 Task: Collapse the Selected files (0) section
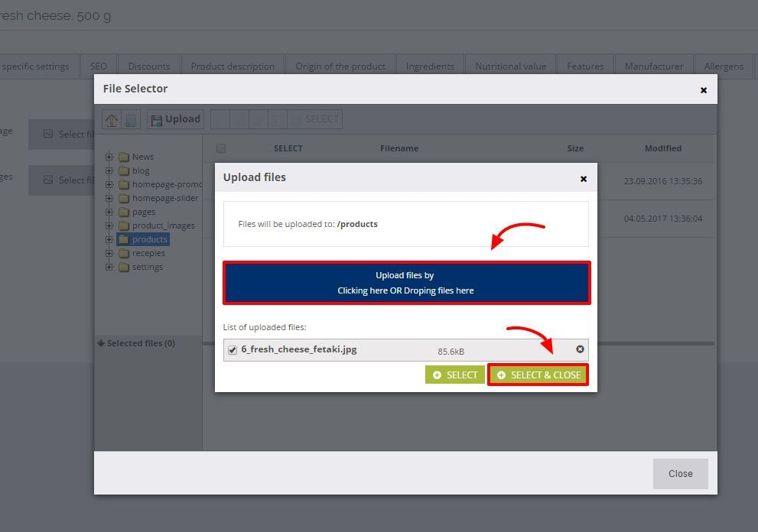tap(136, 343)
